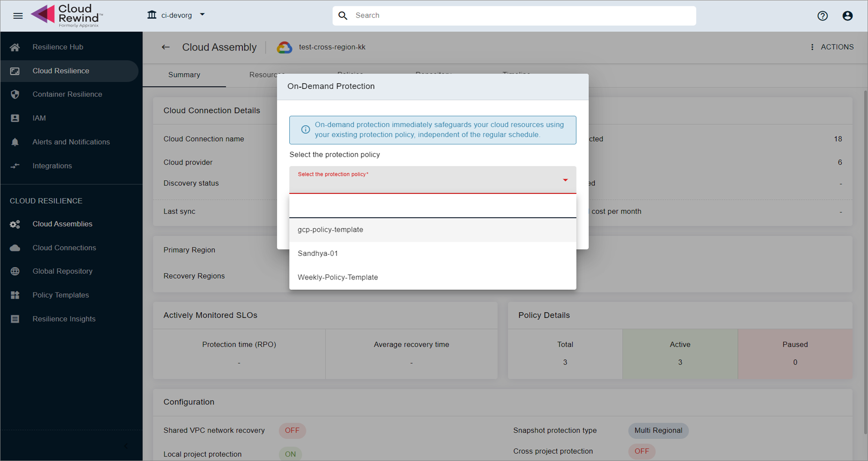This screenshot has height=461, width=868.
Task: Expand the ci-devorg organization dropdown
Action: (x=202, y=15)
